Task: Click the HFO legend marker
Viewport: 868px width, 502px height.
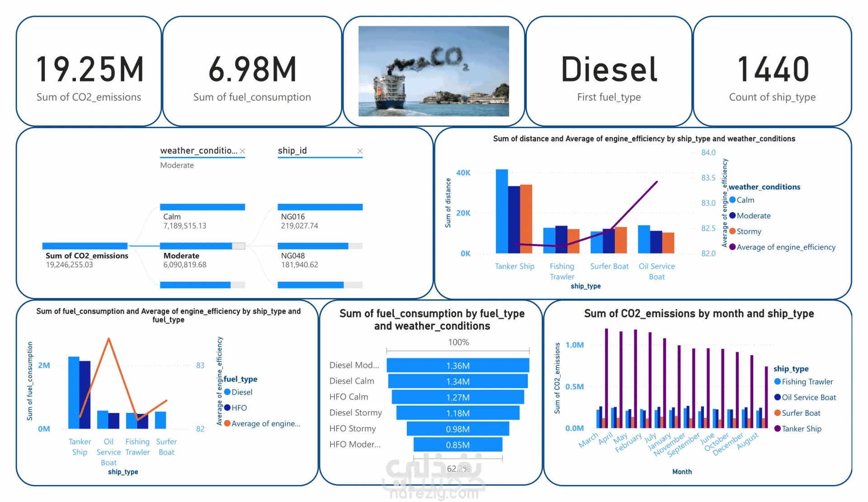Action: [x=227, y=407]
